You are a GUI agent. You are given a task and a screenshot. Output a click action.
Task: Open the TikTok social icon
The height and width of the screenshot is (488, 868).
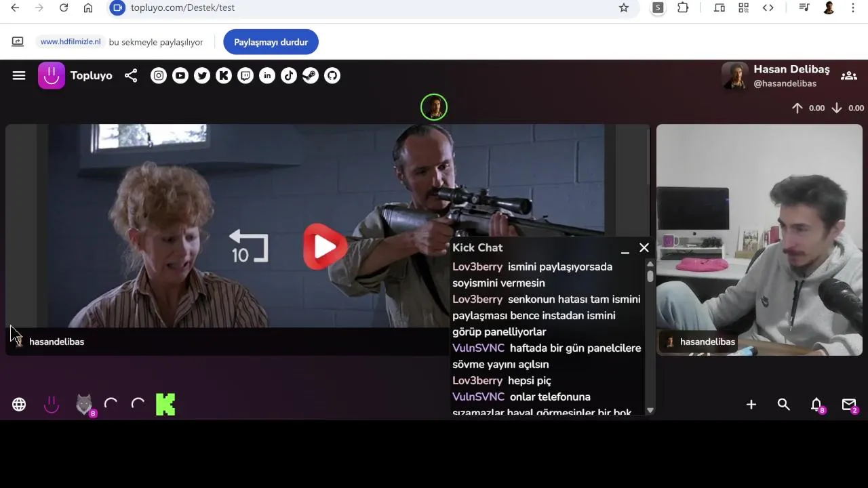coord(289,76)
